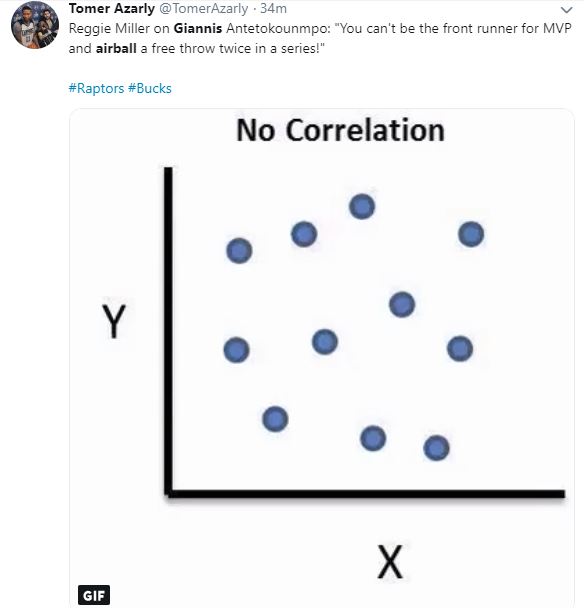Click the bold word Giannis in tweet

(x=198, y=28)
